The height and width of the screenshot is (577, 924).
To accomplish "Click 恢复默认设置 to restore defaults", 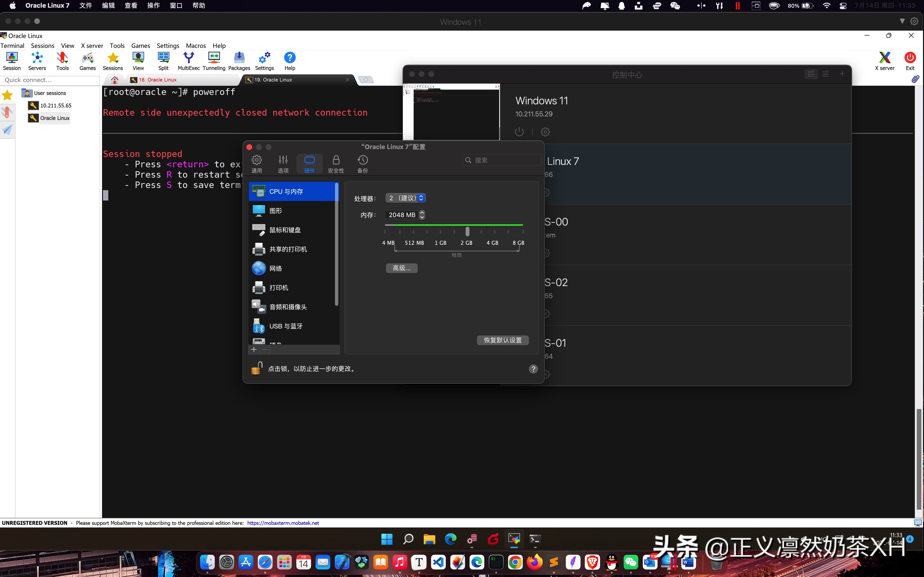I will click(x=502, y=340).
